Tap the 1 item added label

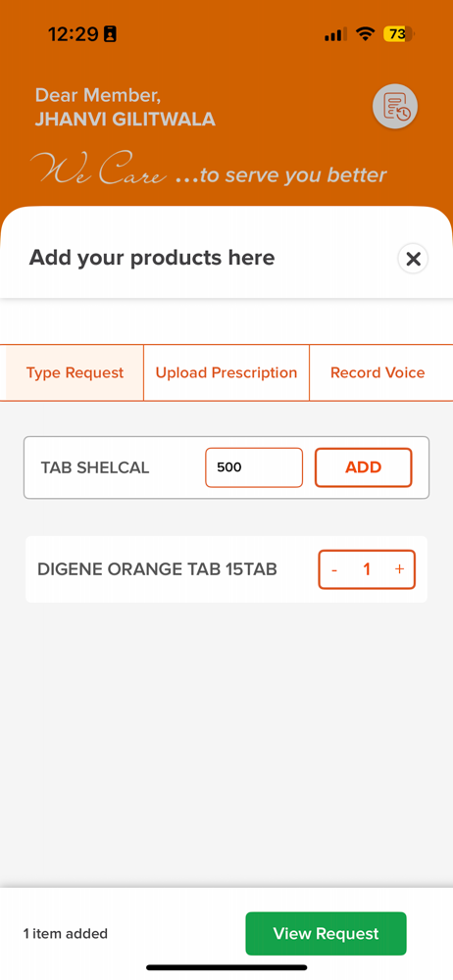point(66,934)
